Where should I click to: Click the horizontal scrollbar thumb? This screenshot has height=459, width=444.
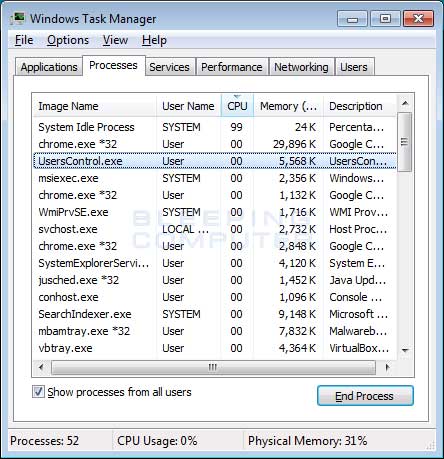(x=213, y=367)
